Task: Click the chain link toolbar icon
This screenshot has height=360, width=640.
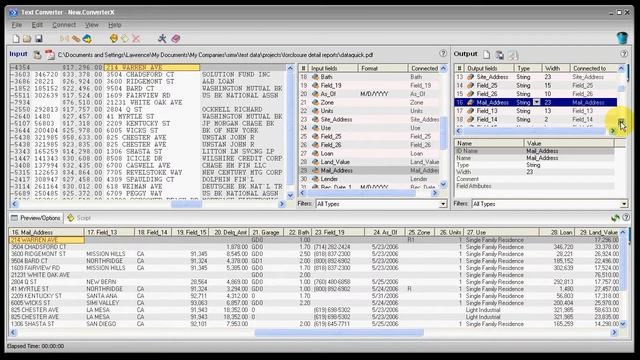Action: tap(76, 39)
